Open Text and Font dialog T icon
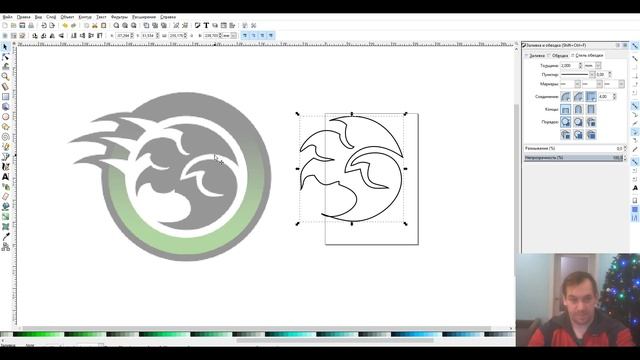This screenshot has height=360, width=640. pos(206,26)
